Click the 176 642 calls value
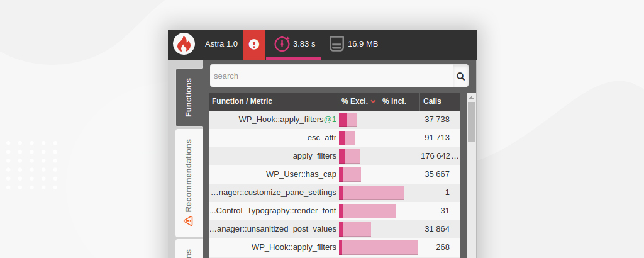 point(440,156)
